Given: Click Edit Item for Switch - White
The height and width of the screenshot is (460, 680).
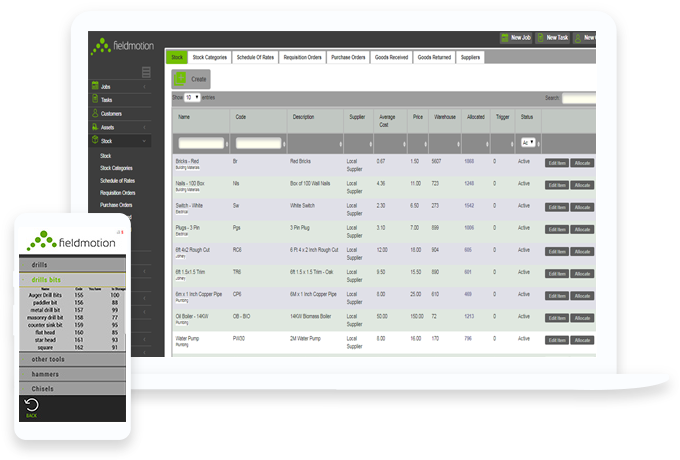Looking at the screenshot, I should pos(556,207).
